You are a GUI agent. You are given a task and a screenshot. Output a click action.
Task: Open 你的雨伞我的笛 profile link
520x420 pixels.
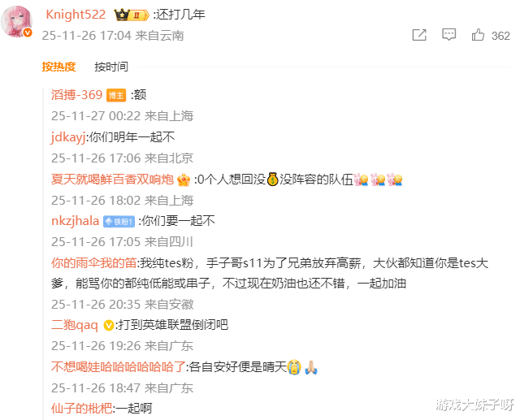94,263
